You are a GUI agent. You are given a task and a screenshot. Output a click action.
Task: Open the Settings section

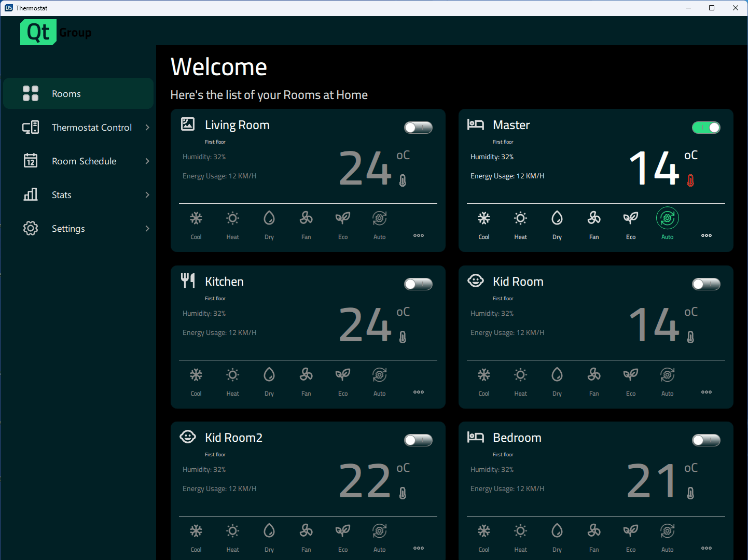point(68,228)
